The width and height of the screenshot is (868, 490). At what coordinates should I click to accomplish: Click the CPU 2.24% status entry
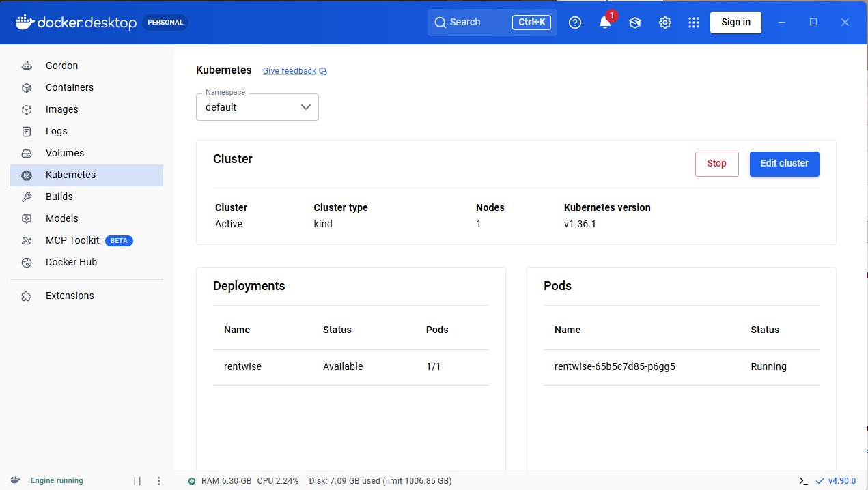(x=278, y=481)
